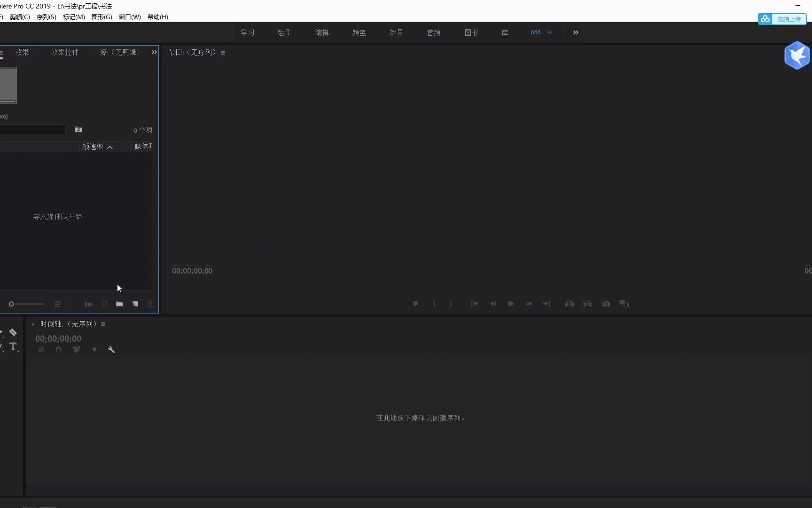Image resolution: width=812 pixels, height=508 pixels.
Task: Open the 效果 panel tab
Action: 22,52
